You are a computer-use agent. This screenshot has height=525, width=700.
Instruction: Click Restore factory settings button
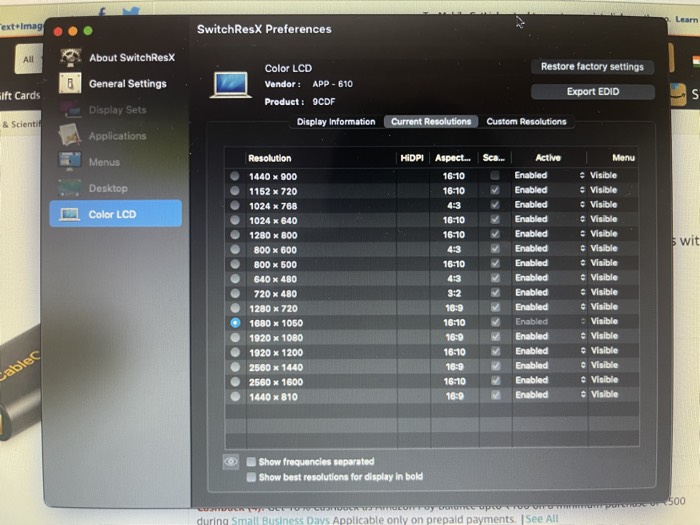(x=592, y=67)
